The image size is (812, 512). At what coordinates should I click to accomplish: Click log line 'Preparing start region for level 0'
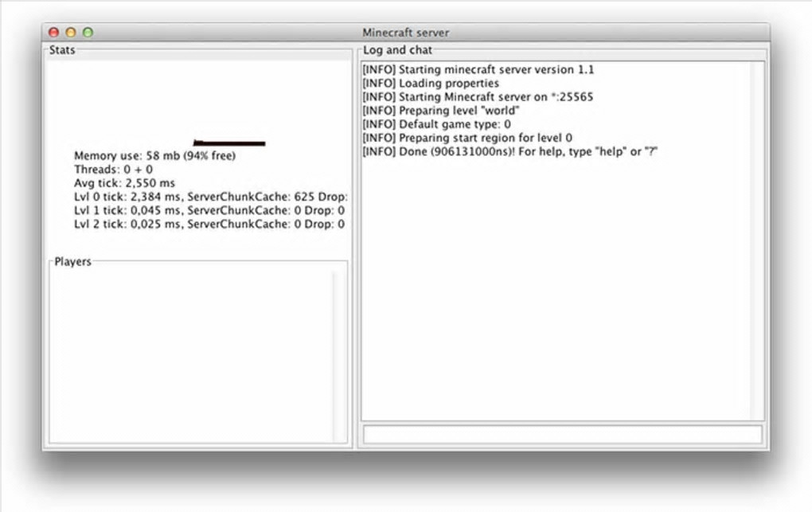[467, 138]
